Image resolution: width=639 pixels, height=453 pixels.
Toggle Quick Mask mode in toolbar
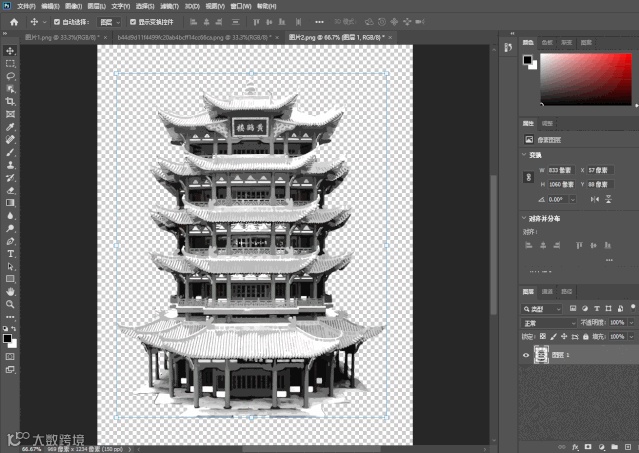pos(10,356)
